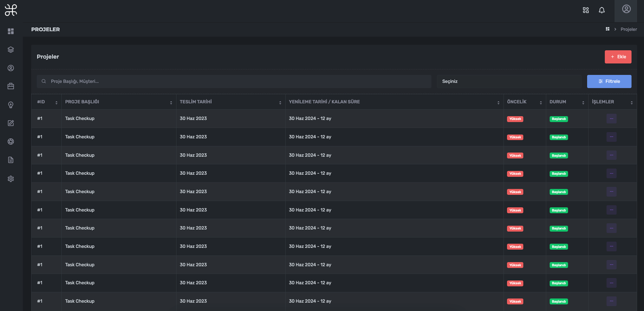
Task: Click the Projeler breadcrumb link
Action: (x=629, y=29)
